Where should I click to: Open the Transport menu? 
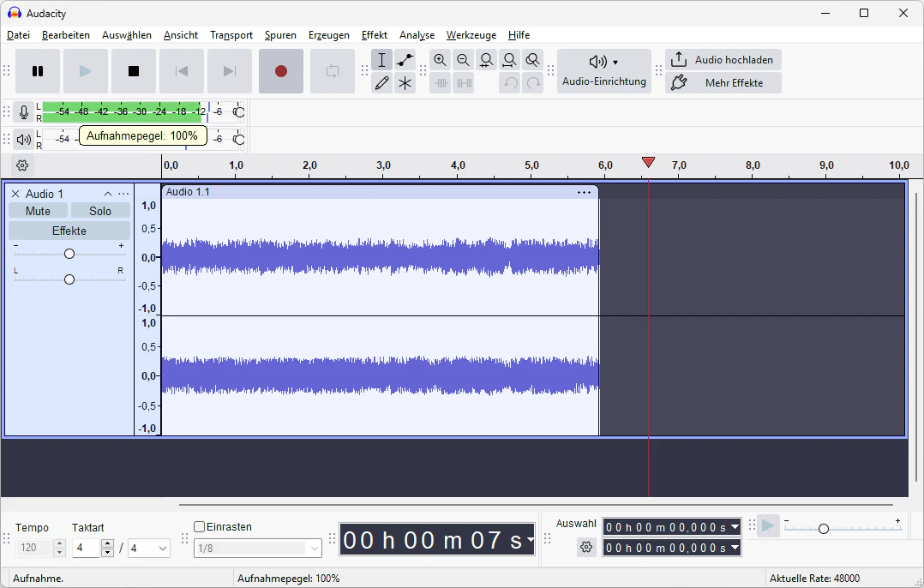pos(231,35)
